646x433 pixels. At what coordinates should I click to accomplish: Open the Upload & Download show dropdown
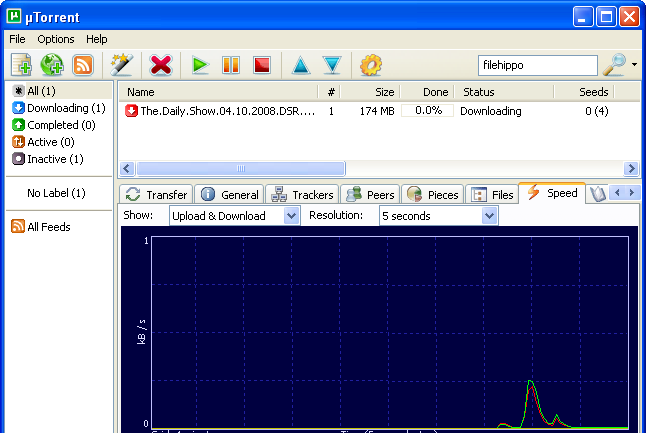pyautogui.click(x=234, y=215)
